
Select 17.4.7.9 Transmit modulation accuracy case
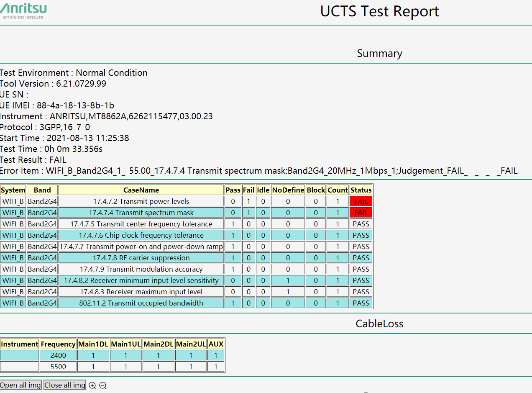(141, 269)
